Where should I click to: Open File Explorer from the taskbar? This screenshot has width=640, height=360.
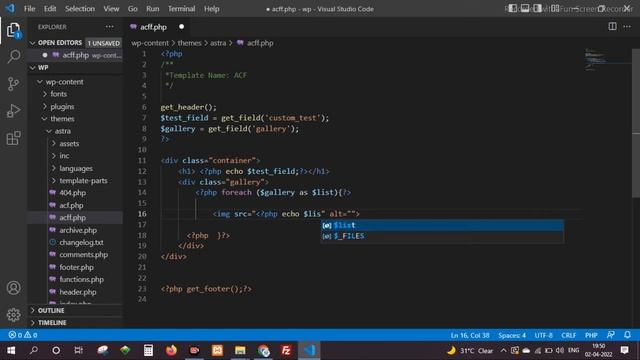pyautogui.click(x=240, y=351)
